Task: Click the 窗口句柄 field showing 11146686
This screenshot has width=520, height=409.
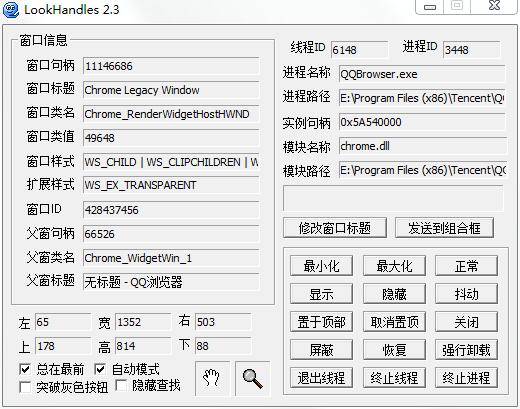Action: [171, 66]
